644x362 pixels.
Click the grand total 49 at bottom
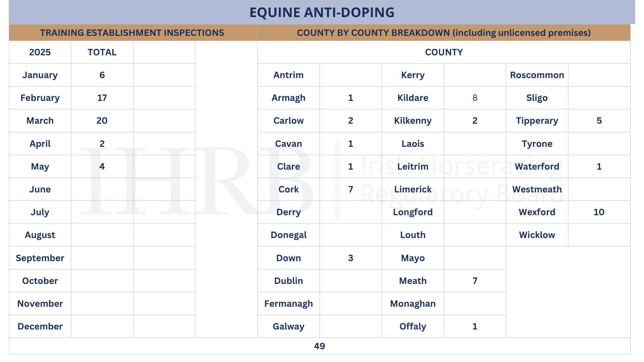(x=320, y=346)
